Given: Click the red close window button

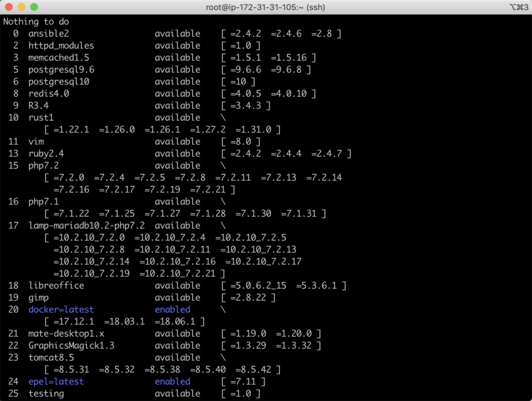Looking at the screenshot, I should coord(9,7).
